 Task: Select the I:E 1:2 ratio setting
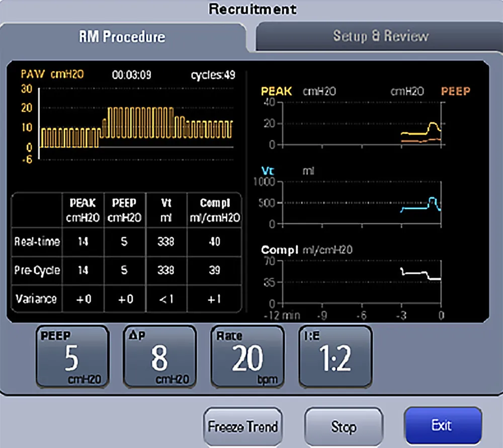pyautogui.click(x=335, y=357)
